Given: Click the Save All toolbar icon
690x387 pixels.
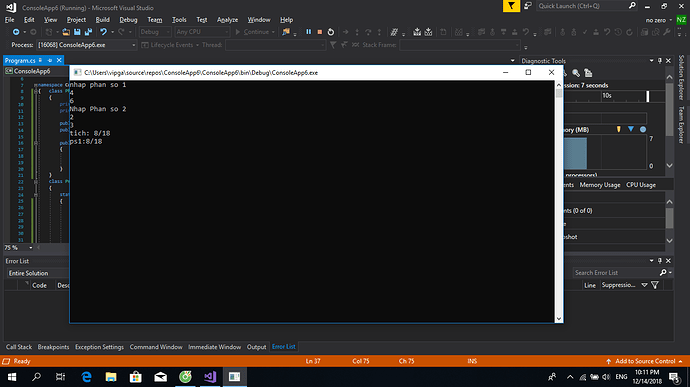Looking at the screenshot, I should pyautogui.click(x=88, y=32).
